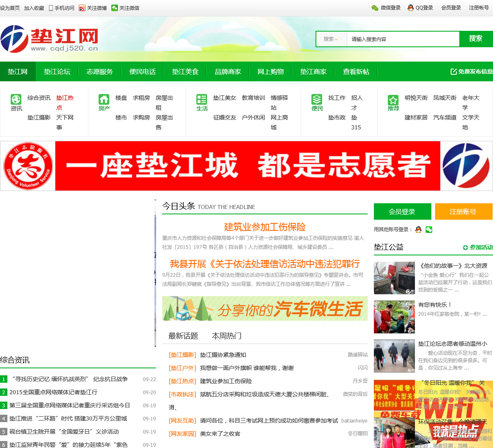Viewport: 493px width, 448px height.
Task: Open the 品牌商家 nav menu item
Action: [x=228, y=71]
